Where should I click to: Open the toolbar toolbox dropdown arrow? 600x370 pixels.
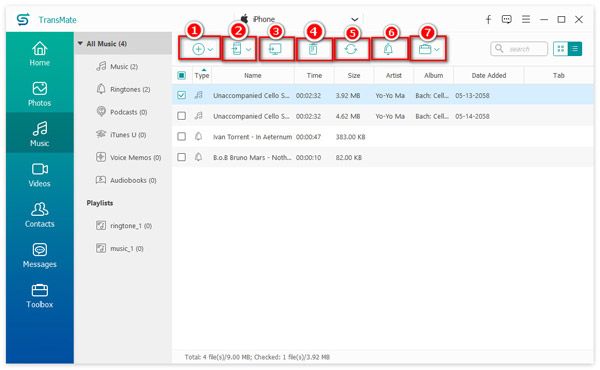coord(437,49)
